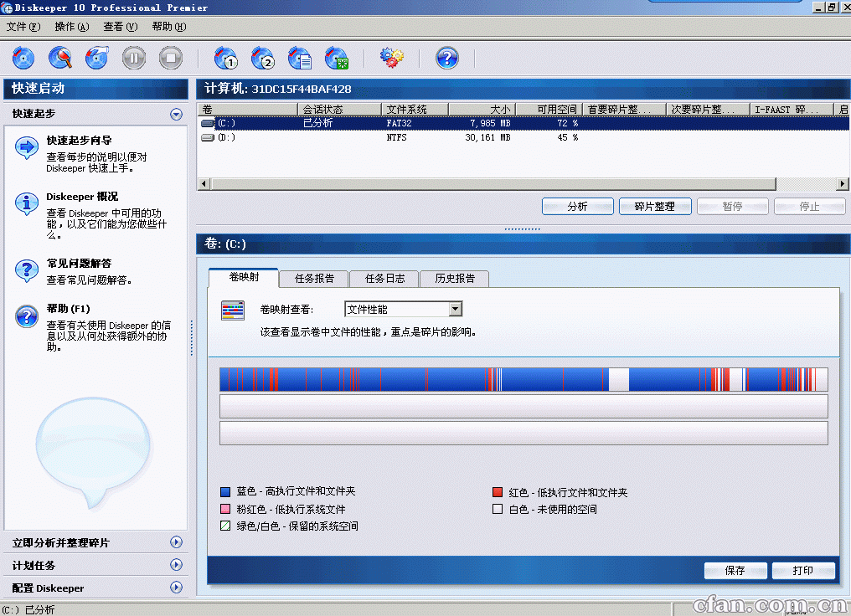851x616 pixels.
Task: Click the Pause toolbar icon
Action: tap(134, 58)
